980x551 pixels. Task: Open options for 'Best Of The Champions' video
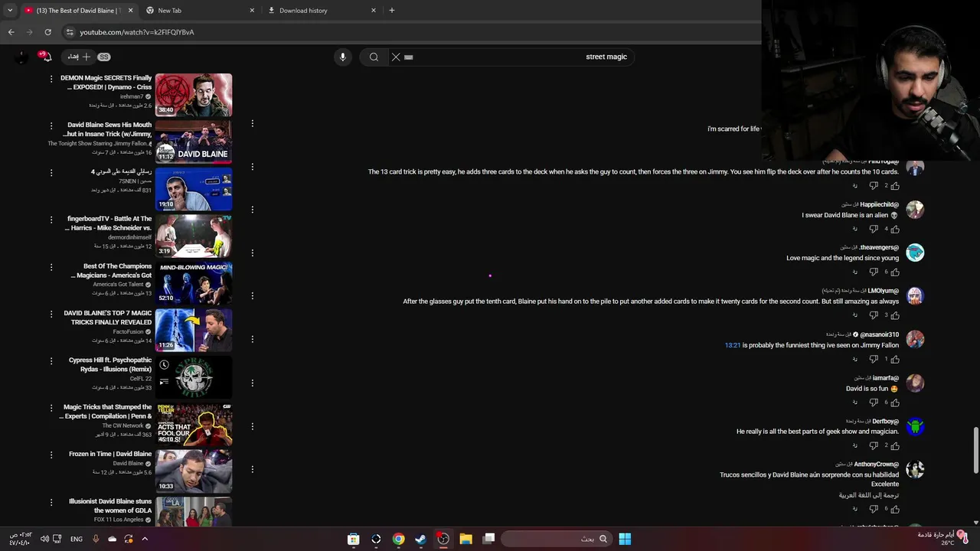click(51, 267)
